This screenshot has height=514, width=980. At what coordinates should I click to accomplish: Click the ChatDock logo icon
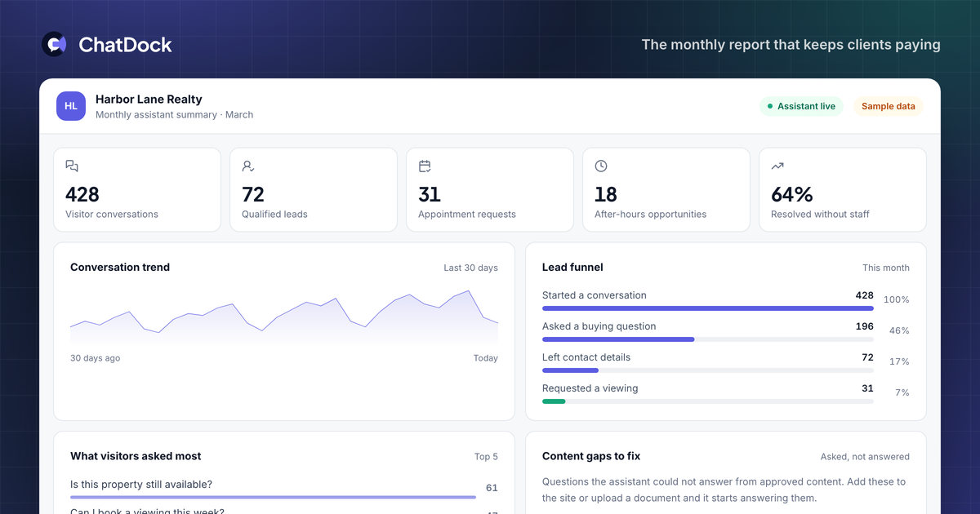(55, 44)
